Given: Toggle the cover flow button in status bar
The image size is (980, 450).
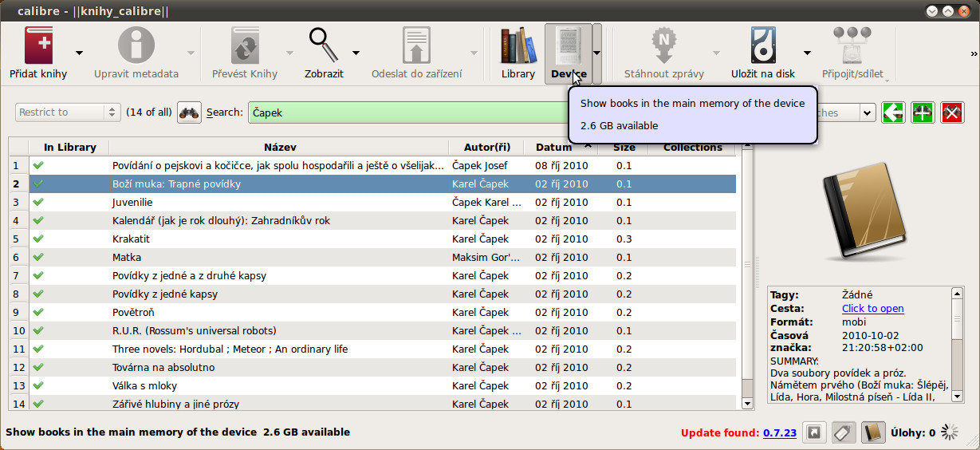Looking at the screenshot, I should coord(814,432).
